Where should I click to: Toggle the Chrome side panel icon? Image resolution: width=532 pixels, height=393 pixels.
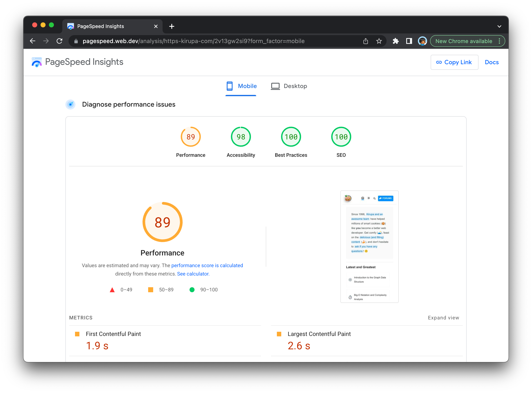tap(409, 41)
